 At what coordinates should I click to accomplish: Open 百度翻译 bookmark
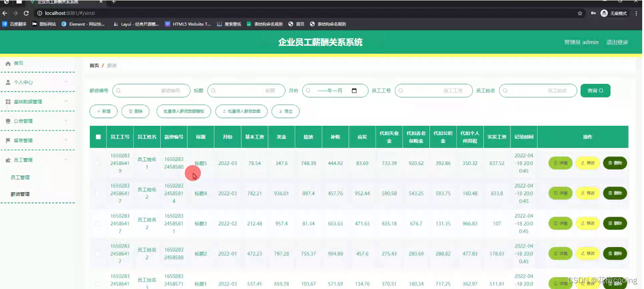pos(14,24)
